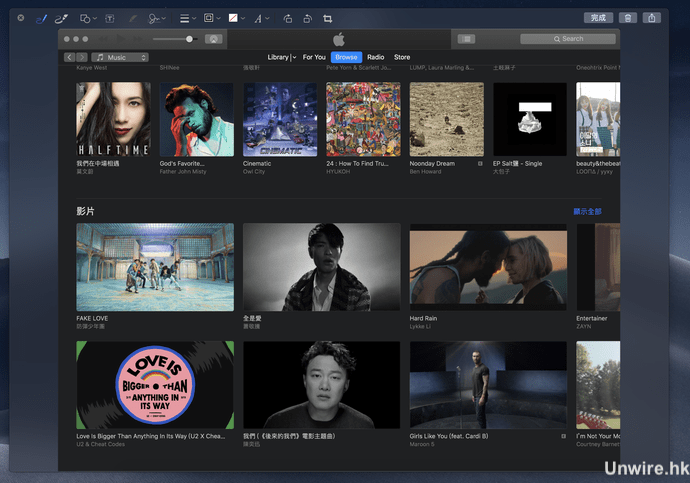The width and height of the screenshot is (690, 483).
Task: Open the Shapes tool menu
Action: click(88, 18)
